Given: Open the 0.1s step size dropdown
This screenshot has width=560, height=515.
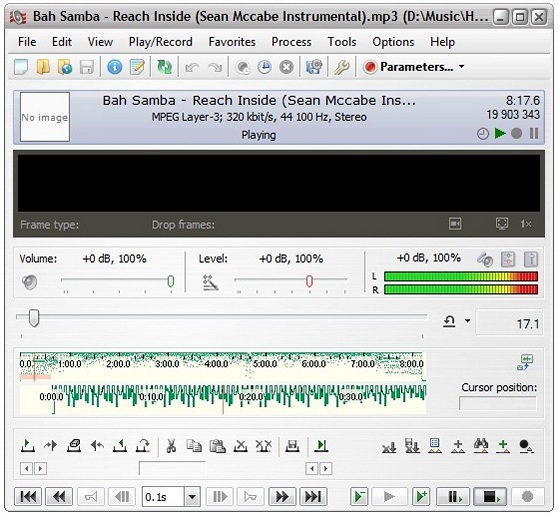Looking at the screenshot, I should tap(192, 497).
